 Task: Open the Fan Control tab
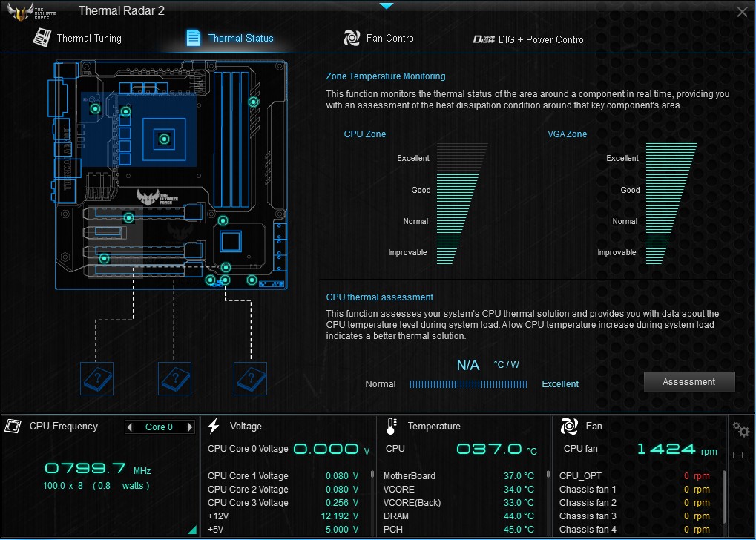(x=379, y=38)
